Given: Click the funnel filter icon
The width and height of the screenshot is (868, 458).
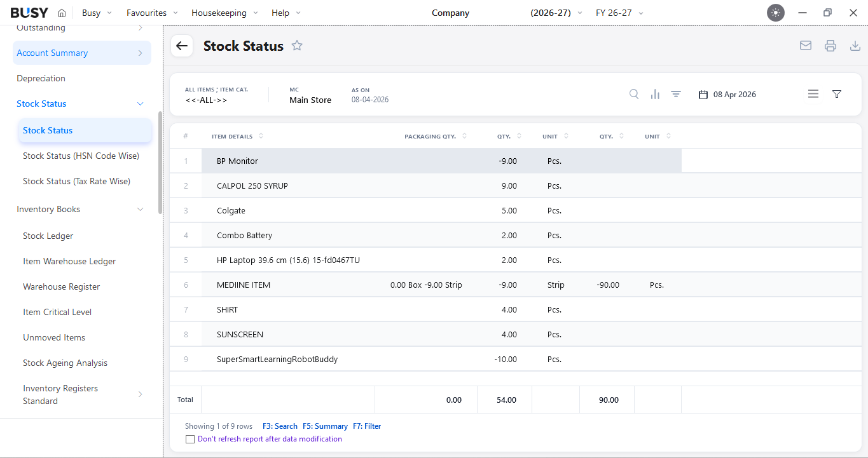Looking at the screenshot, I should pyautogui.click(x=837, y=94).
